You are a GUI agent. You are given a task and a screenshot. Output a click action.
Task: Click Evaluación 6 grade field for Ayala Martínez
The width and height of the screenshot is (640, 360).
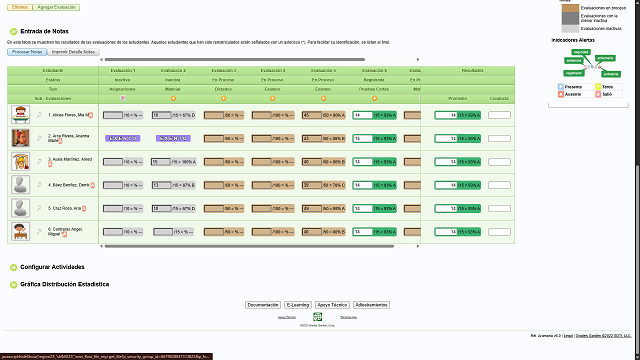(x=362, y=162)
